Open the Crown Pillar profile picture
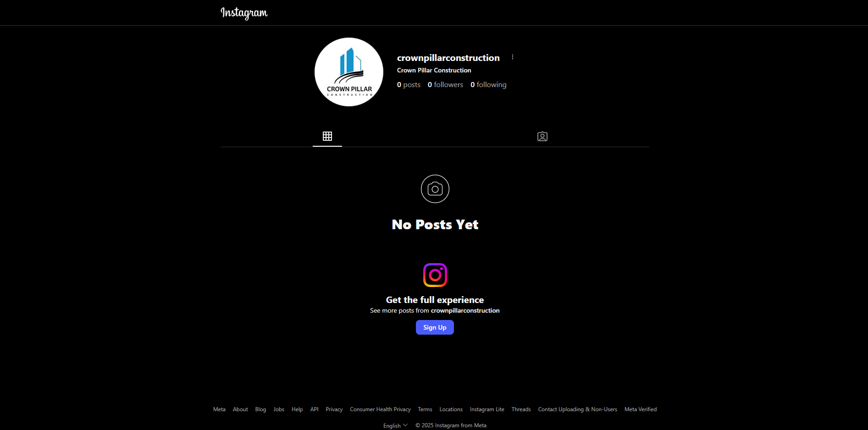 pyautogui.click(x=349, y=72)
